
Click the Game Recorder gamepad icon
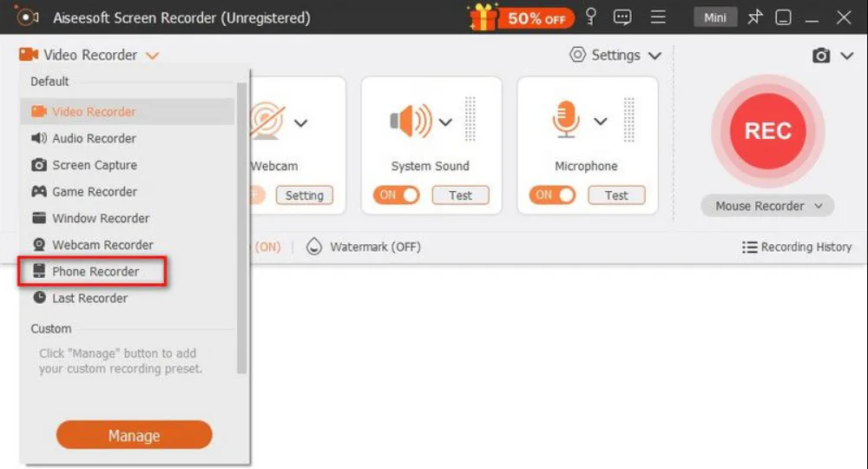(x=39, y=192)
